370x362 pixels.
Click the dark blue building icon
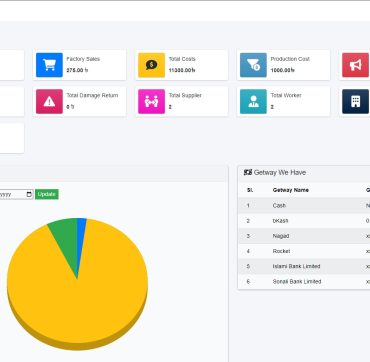tap(355, 101)
